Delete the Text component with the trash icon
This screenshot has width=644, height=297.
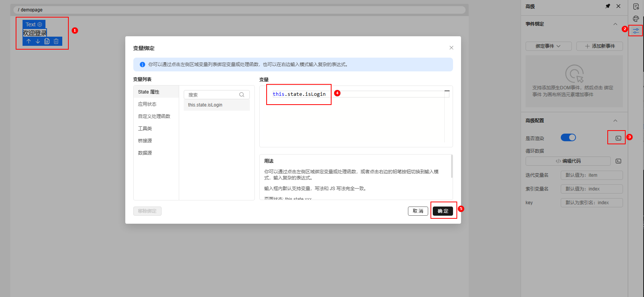tap(56, 41)
